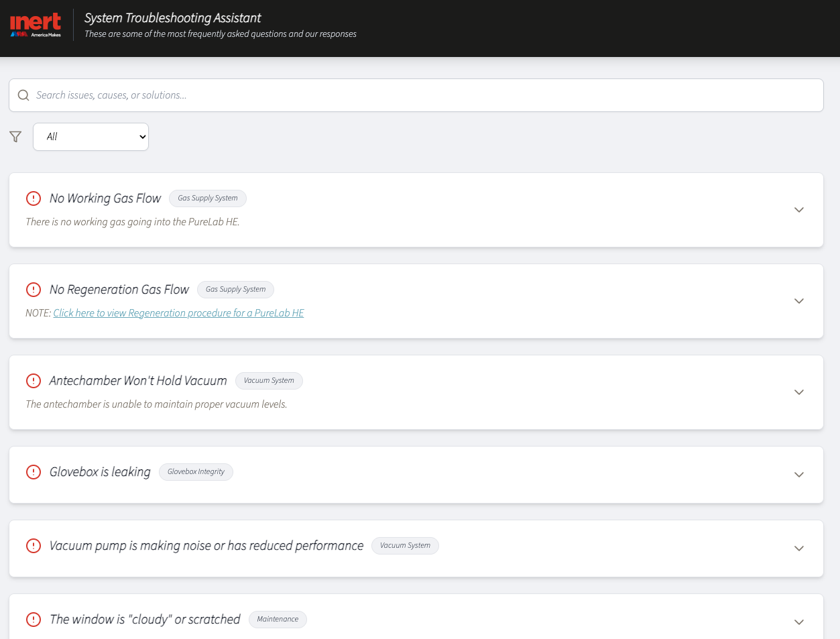Click the search magnifier icon
840x639 pixels.
23,95
